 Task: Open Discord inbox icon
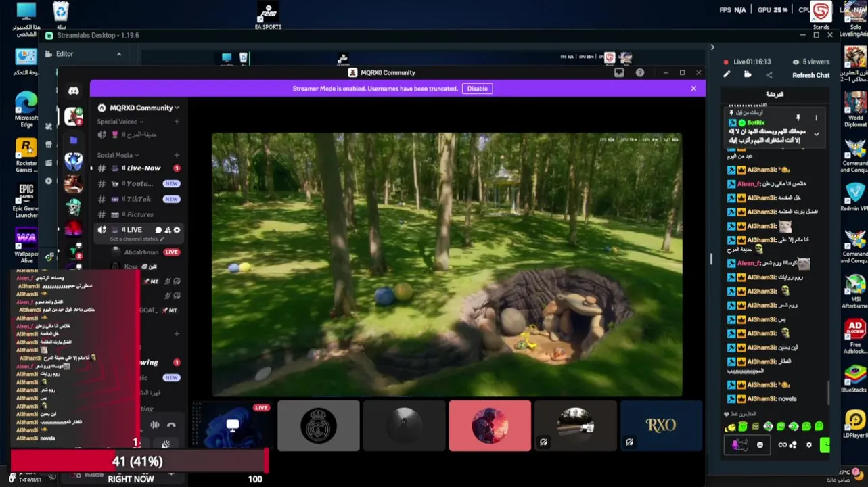(619, 72)
